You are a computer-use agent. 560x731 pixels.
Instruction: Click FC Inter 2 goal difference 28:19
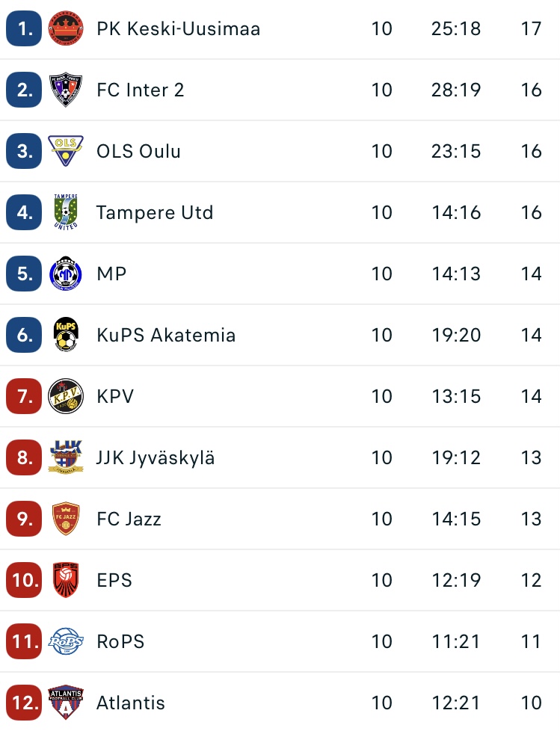455,90
